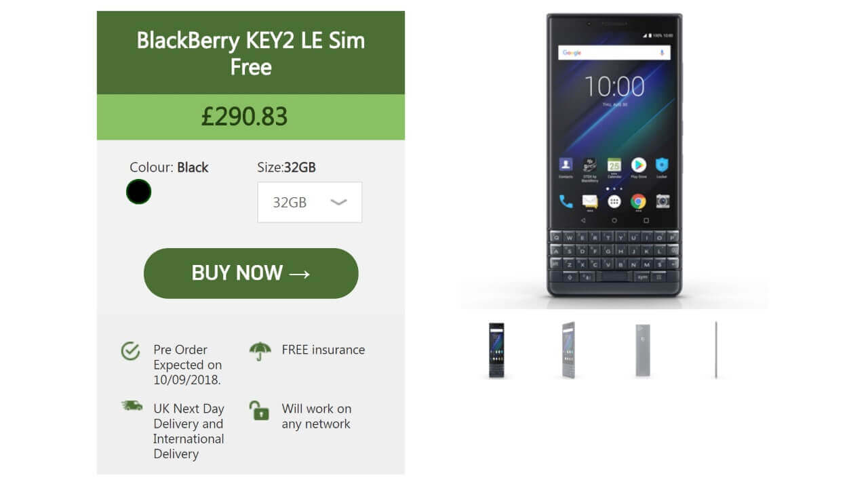This screenshot has width=868, height=488.
Task: Select the front view phone thumbnail
Action: [496, 350]
